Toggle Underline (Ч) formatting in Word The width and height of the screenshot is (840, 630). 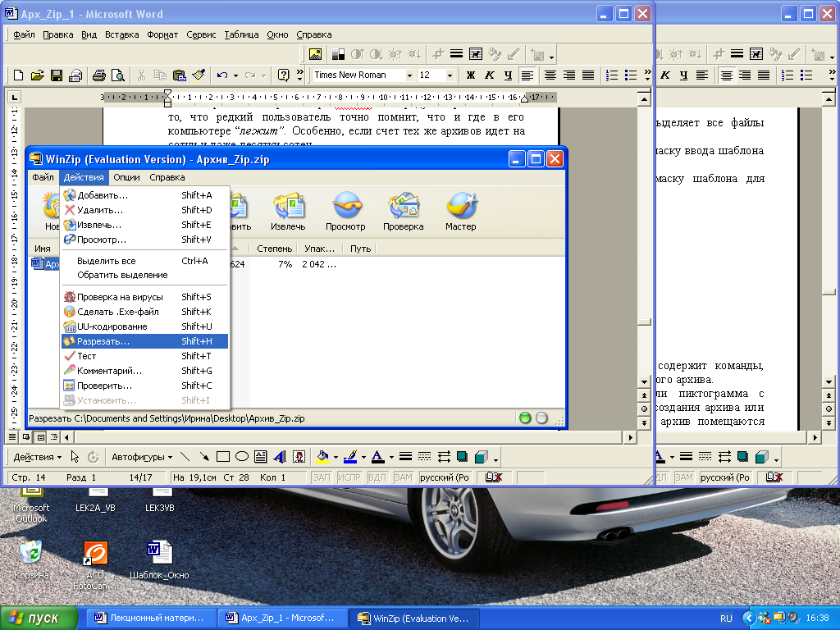point(508,75)
